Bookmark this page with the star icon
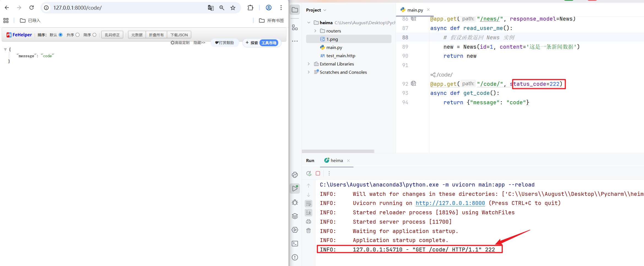 (x=233, y=8)
